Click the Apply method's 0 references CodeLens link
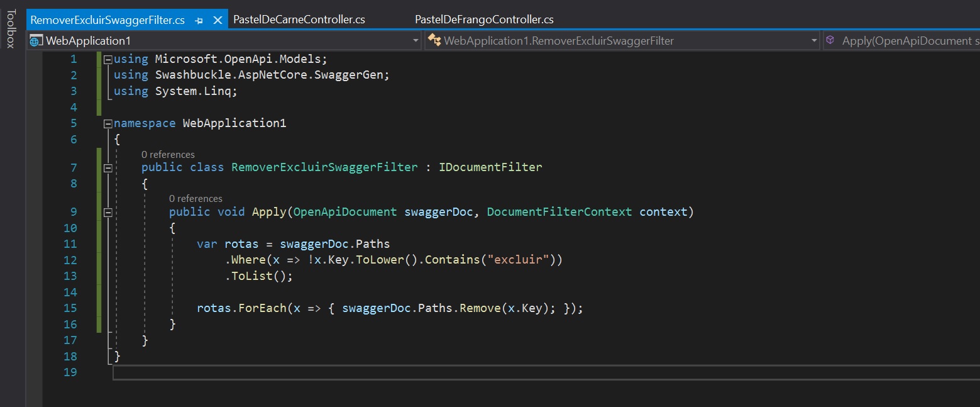Viewport: 980px width, 407px height. (195, 199)
